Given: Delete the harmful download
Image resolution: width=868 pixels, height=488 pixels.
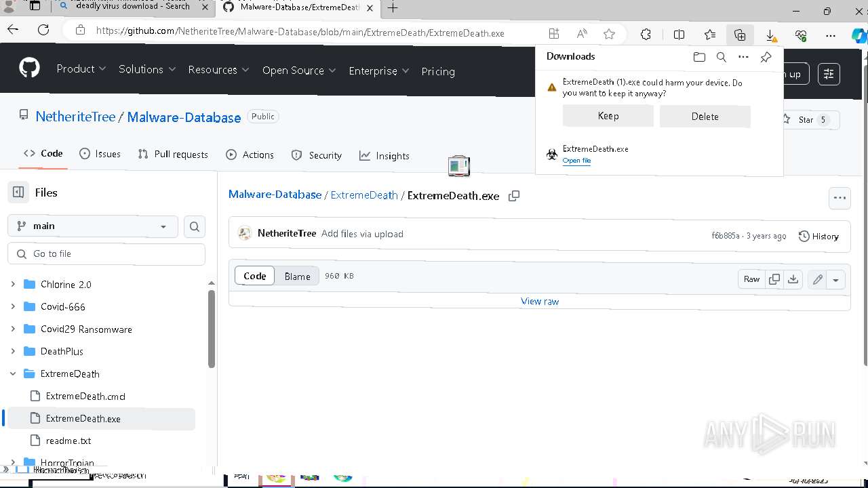Looking at the screenshot, I should click(x=705, y=117).
